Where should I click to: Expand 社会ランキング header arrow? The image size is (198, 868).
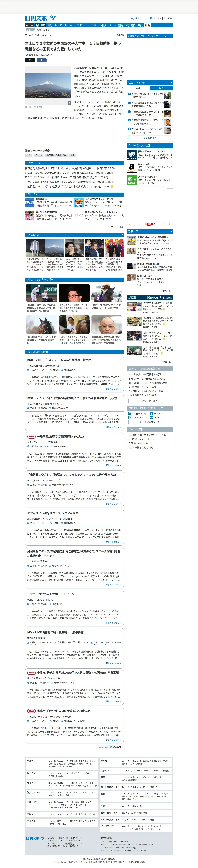[x=171, y=83]
